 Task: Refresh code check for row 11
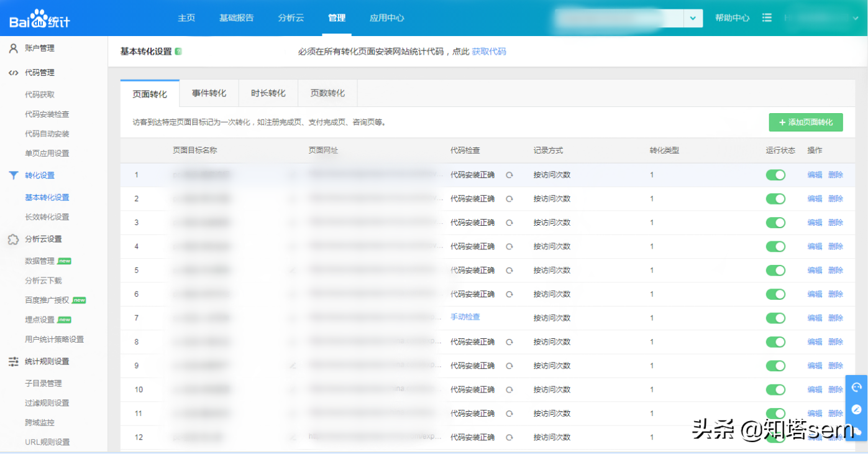509,414
